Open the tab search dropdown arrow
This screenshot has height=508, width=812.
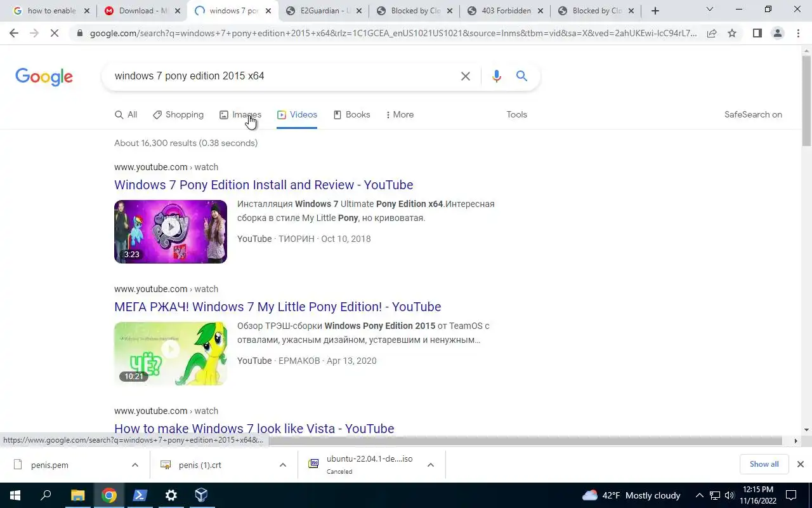[x=709, y=10]
